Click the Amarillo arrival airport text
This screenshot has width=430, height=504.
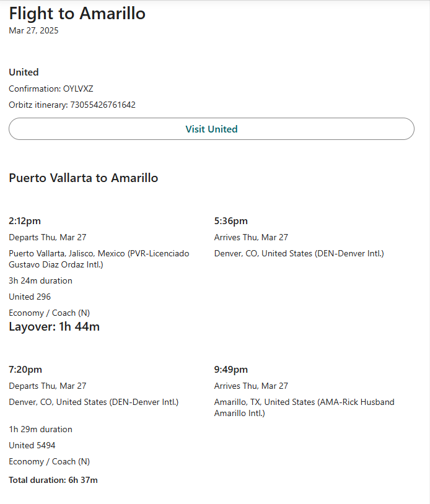click(304, 407)
